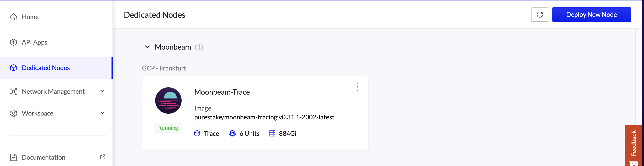Image resolution: width=644 pixels, height=166 pixels.
Task: Click the storage icon beside 884Gi
Action: click(272, 133)
